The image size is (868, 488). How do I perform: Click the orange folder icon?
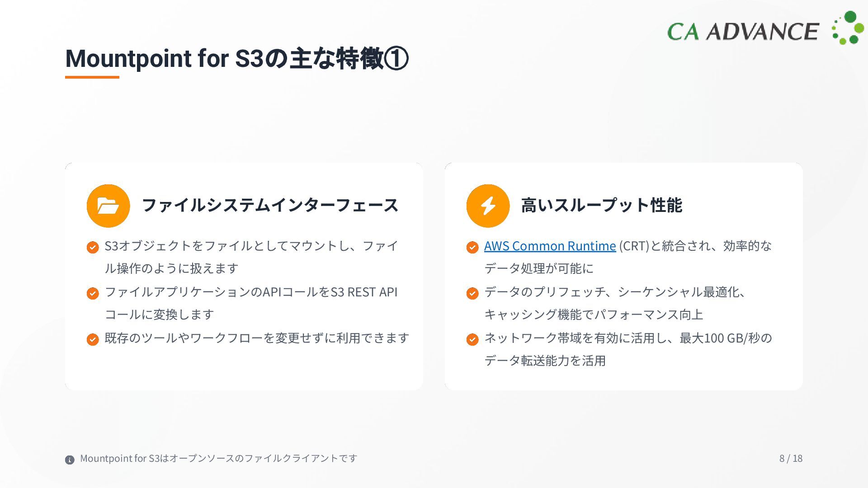108,206
